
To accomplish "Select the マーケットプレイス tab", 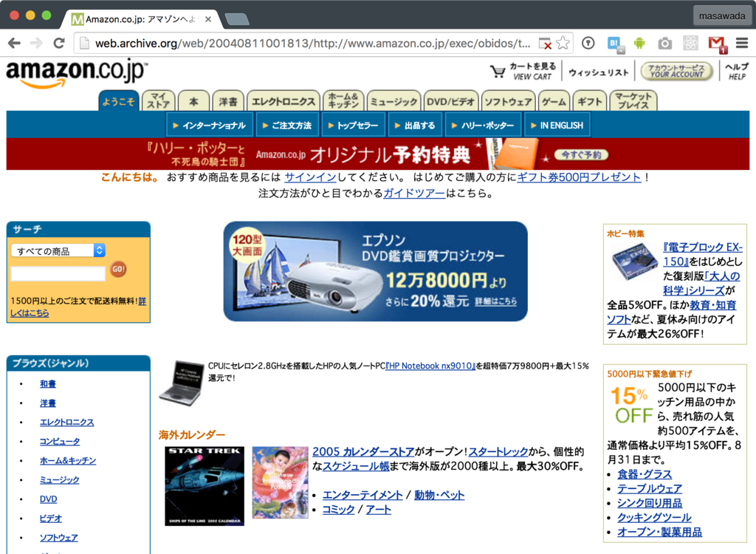I will (633, 101).
